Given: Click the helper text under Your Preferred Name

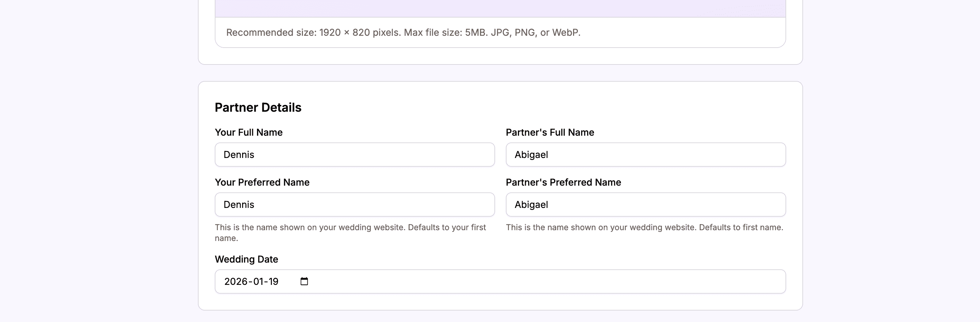Looking at the screenshot, I should pyautogui.click(x=350, y=232).
